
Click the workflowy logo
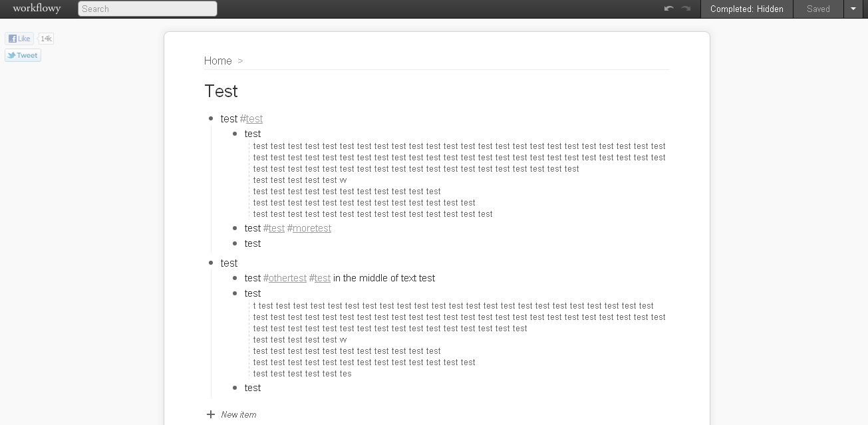pyautogui.click(x=37, y=9)
